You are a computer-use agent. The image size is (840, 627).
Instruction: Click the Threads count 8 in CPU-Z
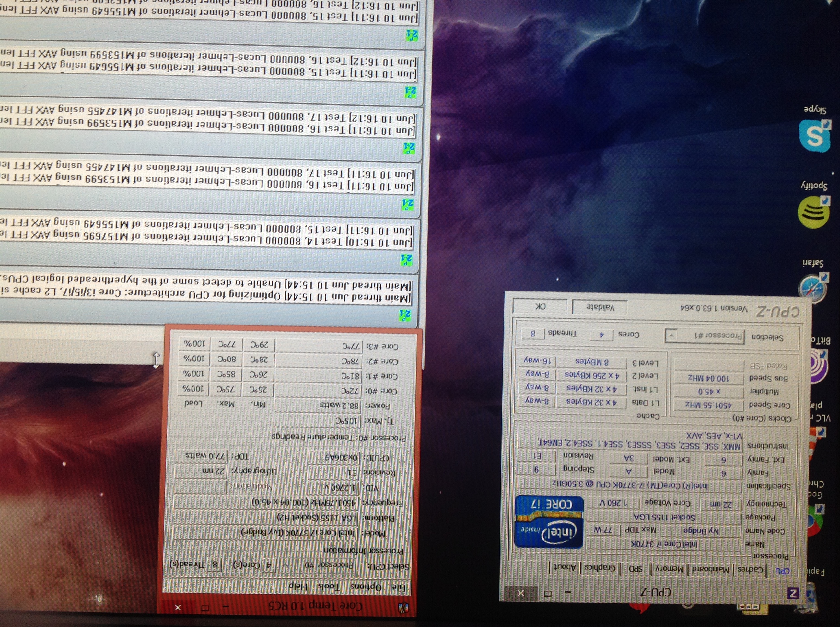click(533, 334)
